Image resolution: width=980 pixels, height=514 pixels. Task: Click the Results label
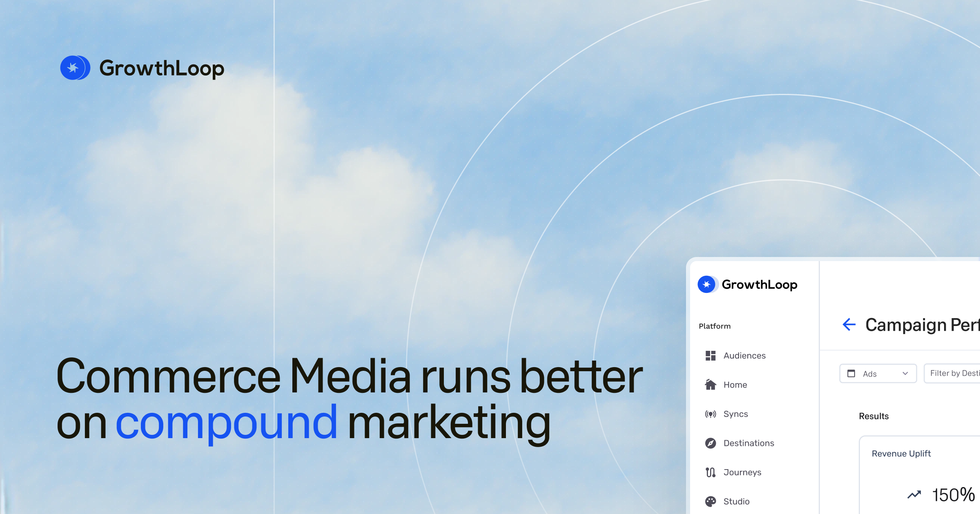click(874, 416)
